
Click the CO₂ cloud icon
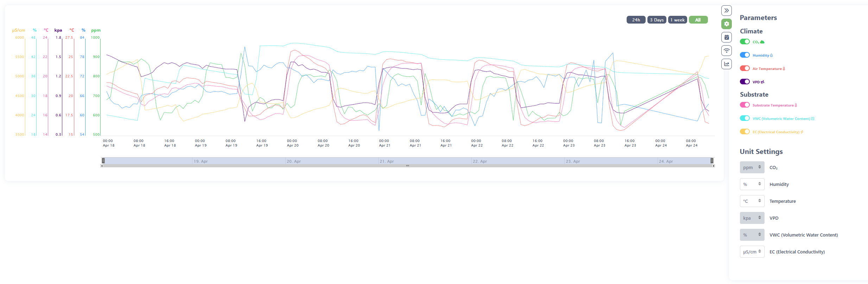pyautogui.click(x=762, y=42)
